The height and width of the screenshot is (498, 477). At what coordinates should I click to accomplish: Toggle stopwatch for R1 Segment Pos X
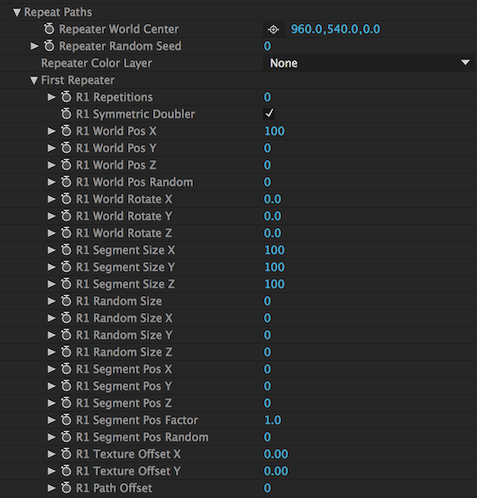pos(66,369)
